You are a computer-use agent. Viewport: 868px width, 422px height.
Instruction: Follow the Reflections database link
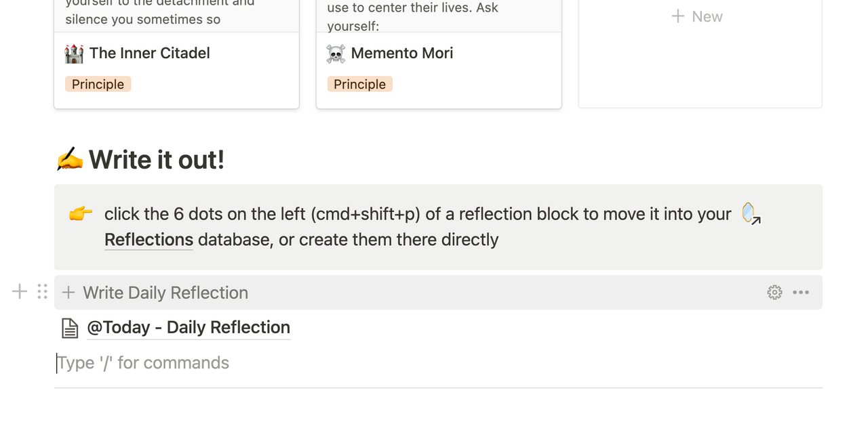[149, 240]
